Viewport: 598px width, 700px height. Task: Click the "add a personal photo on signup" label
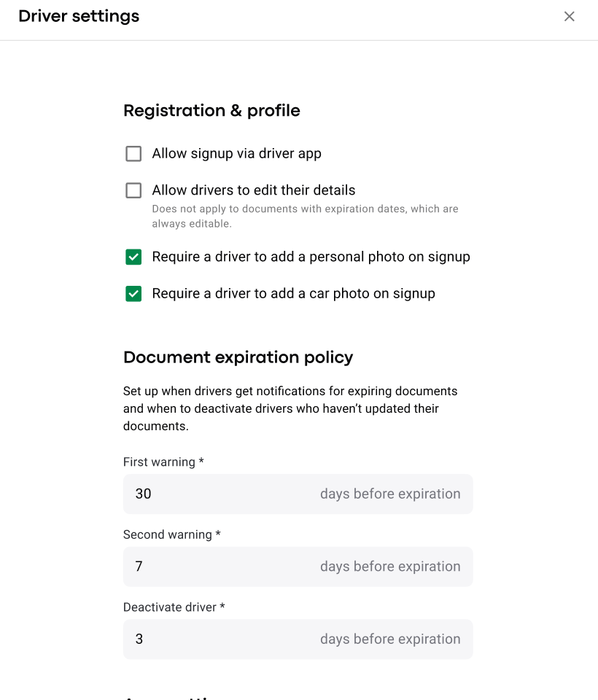tap(311, 257)
